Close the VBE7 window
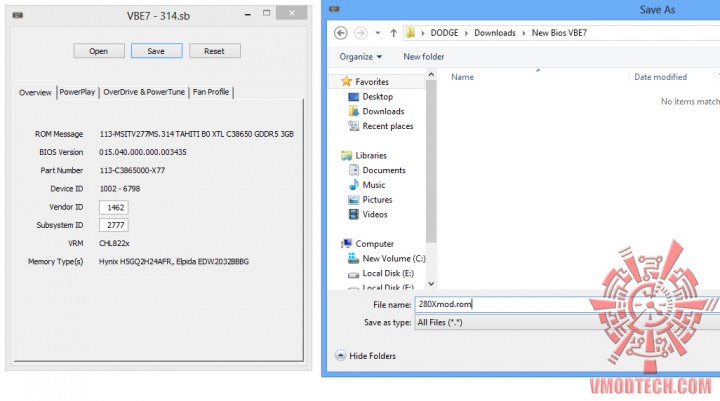The width and height of the screenshot is (720, 401). coord(292,13)
